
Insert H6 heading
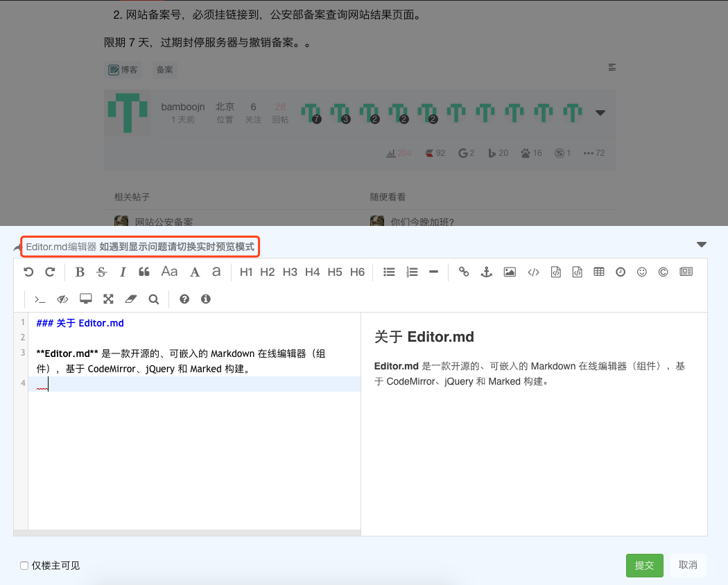[x=358, y=272]
